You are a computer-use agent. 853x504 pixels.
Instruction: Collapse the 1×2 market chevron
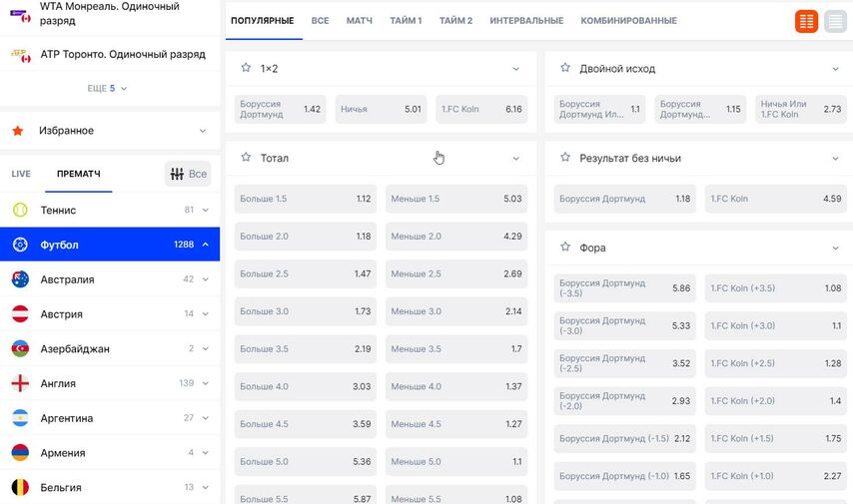click(515, 69)
